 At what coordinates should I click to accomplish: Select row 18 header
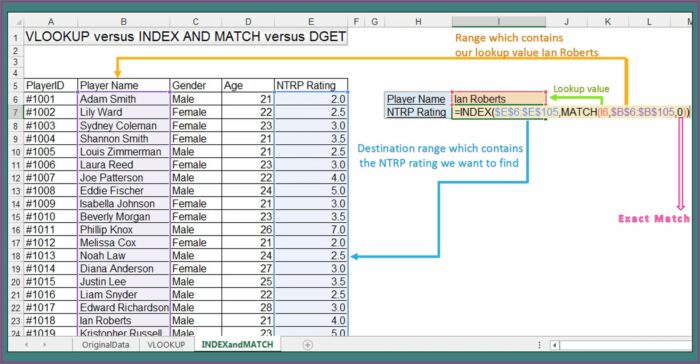(16, 256)
